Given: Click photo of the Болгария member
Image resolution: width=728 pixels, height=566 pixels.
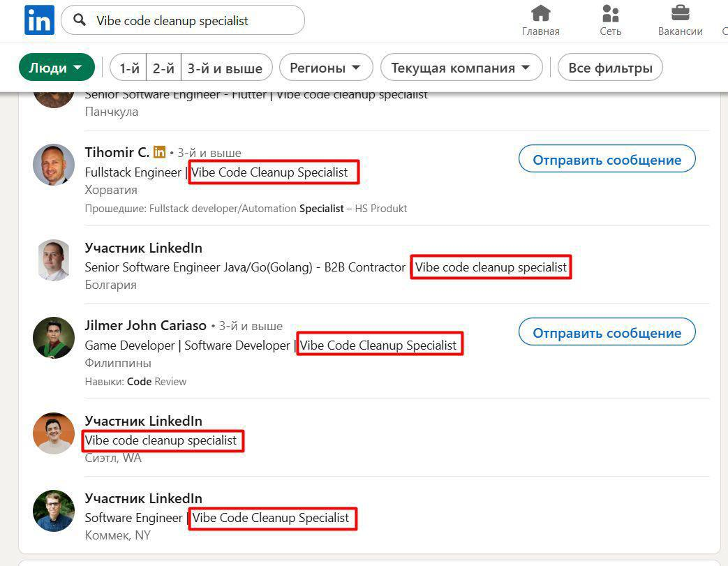Looking at the screenshot, I should [x=54, y=260].
